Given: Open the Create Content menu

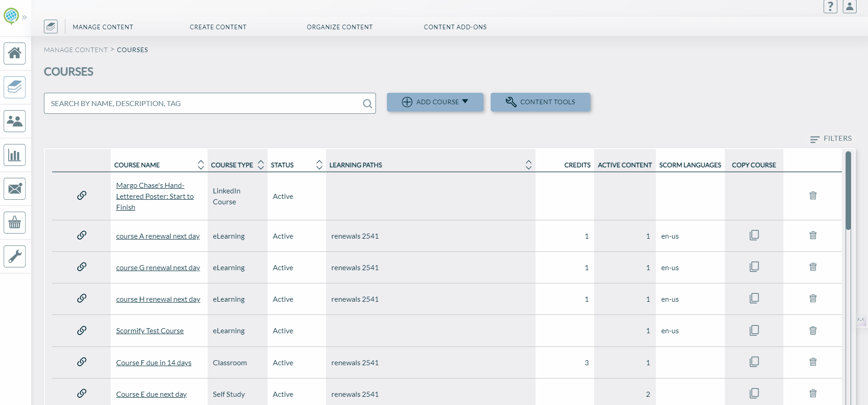Looking at the screenshot, I should click(218, 27).
